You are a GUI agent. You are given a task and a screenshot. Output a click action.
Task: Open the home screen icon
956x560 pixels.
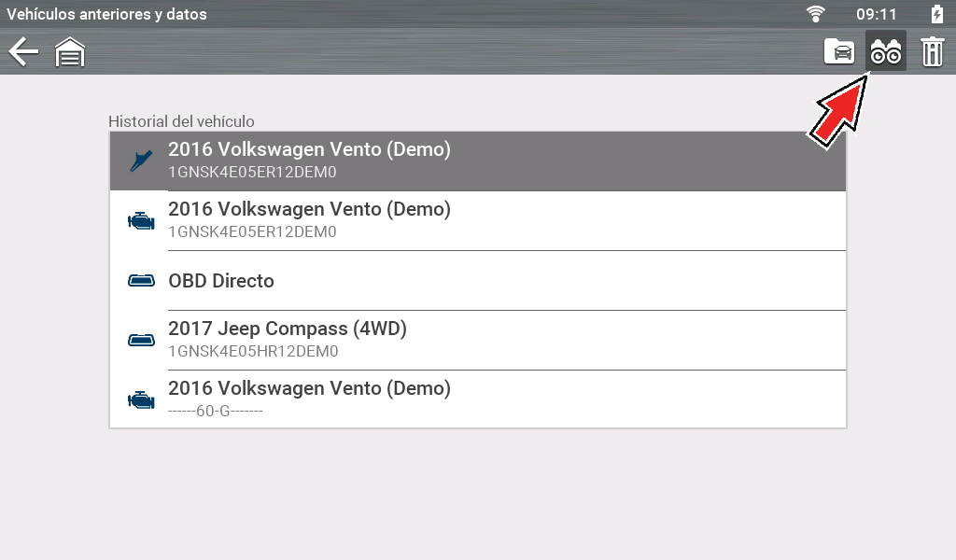(x=70, y=52)
